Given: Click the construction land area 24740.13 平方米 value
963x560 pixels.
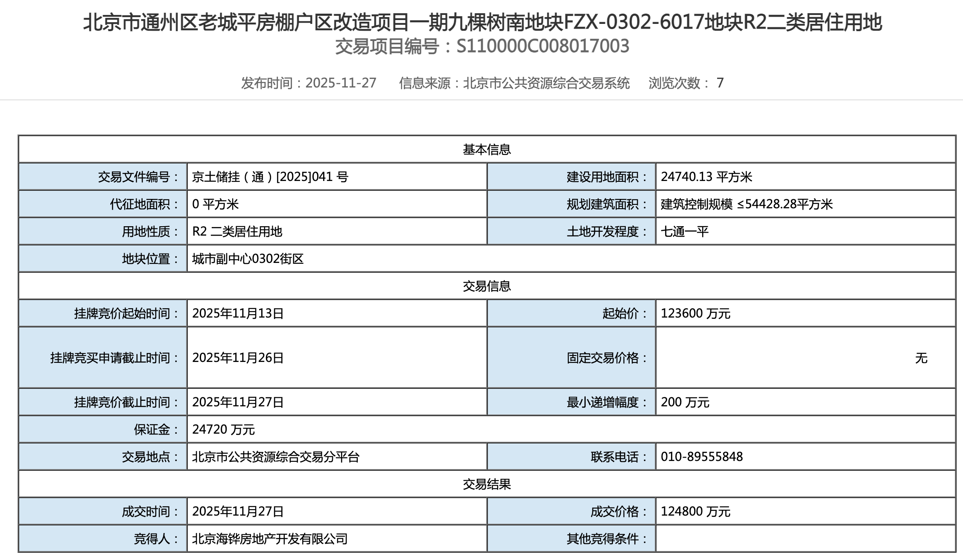Looking at the screenshot, I should (706, 177).
